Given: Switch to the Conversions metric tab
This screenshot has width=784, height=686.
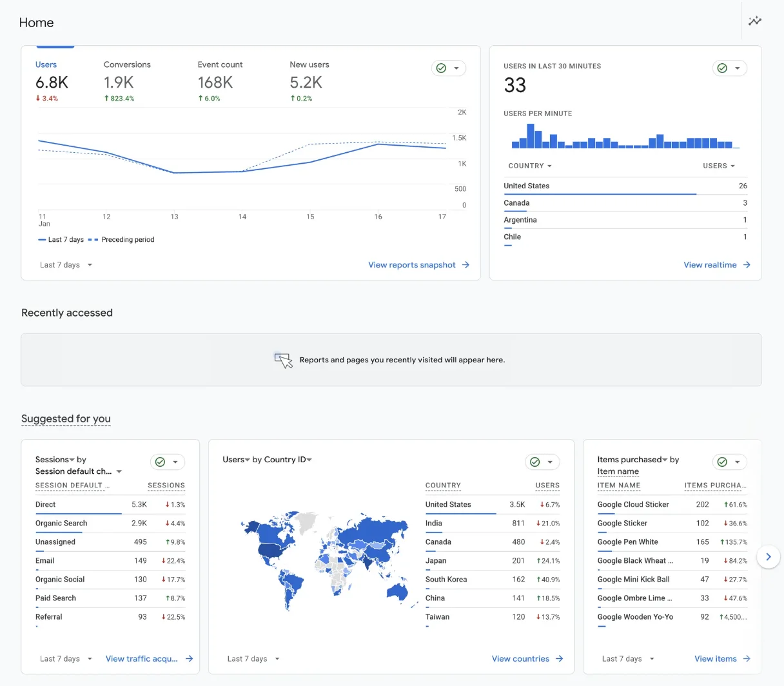Looking at the screenshot, I should coord(126,64).
